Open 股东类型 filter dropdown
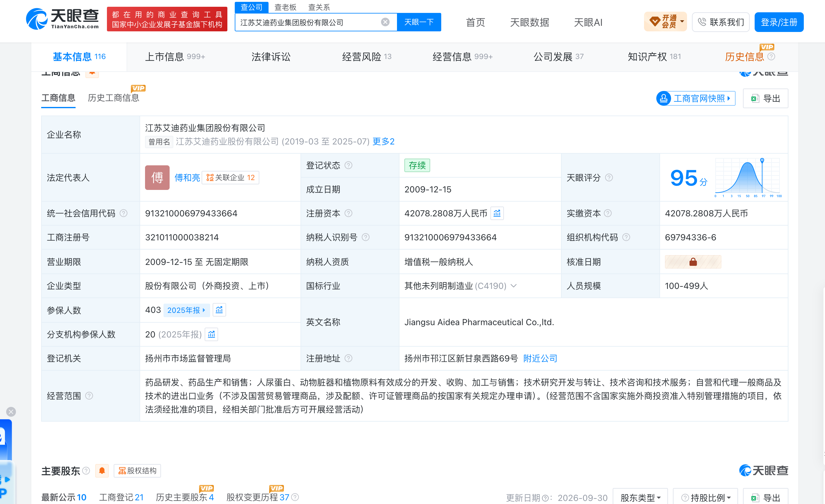The image size is (825, 504). (x=640, y=498)
